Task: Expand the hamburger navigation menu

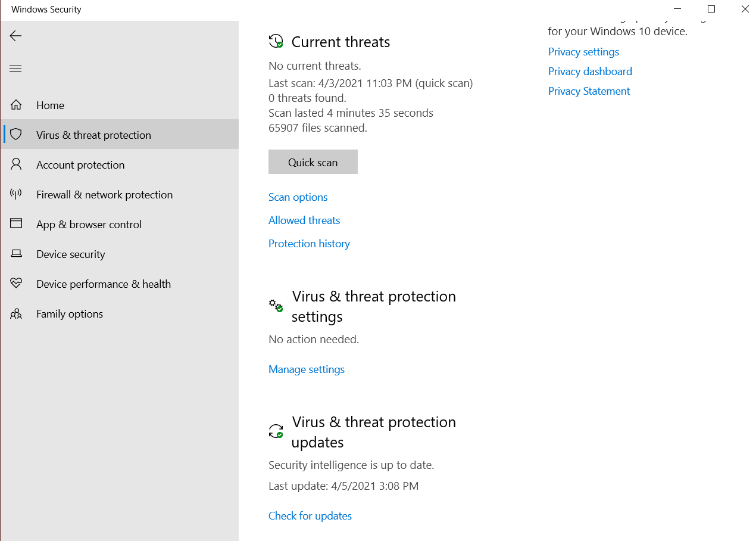Action: click(15, 69)
